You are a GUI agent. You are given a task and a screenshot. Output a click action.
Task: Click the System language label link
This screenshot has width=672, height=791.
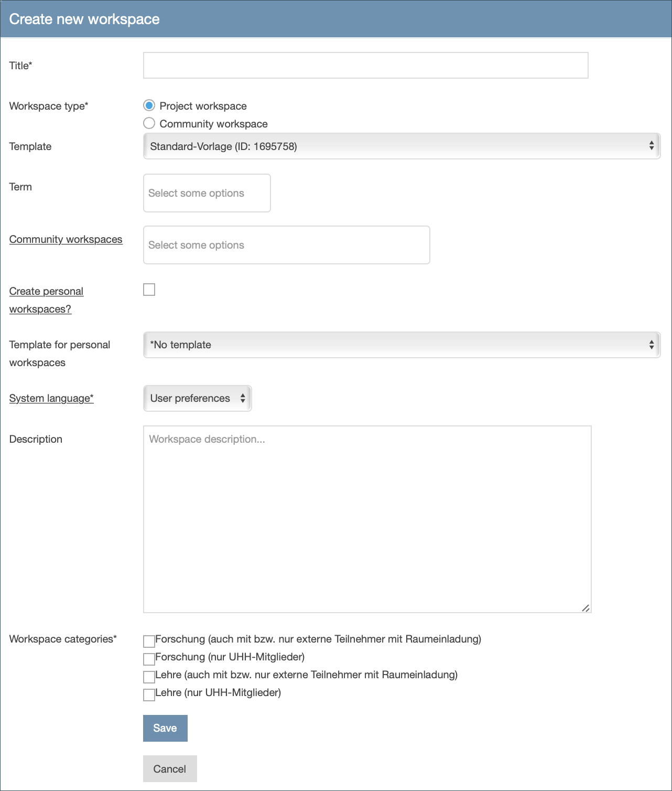coord(51,398)
